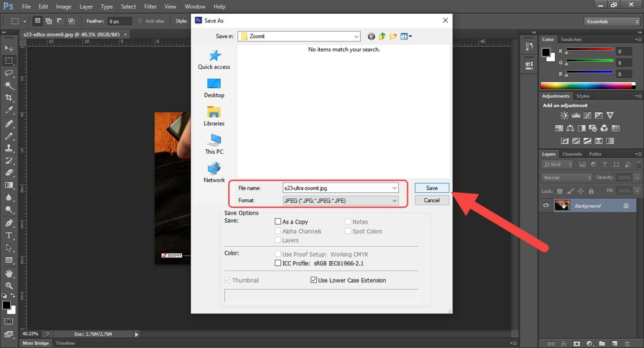Enable the As a Copy checkbox

pos(278,221)
